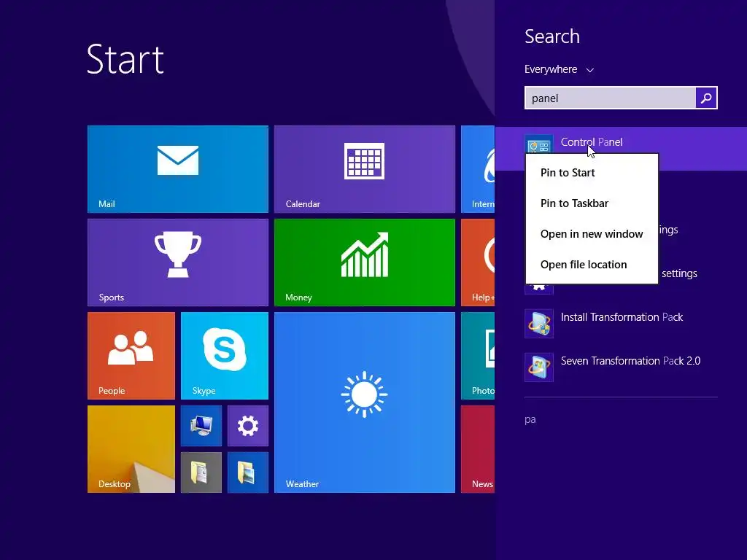Open the Calendar tile
Image resolution: width=747 pixels, height=560 pixels.
(x=365, y=169)
